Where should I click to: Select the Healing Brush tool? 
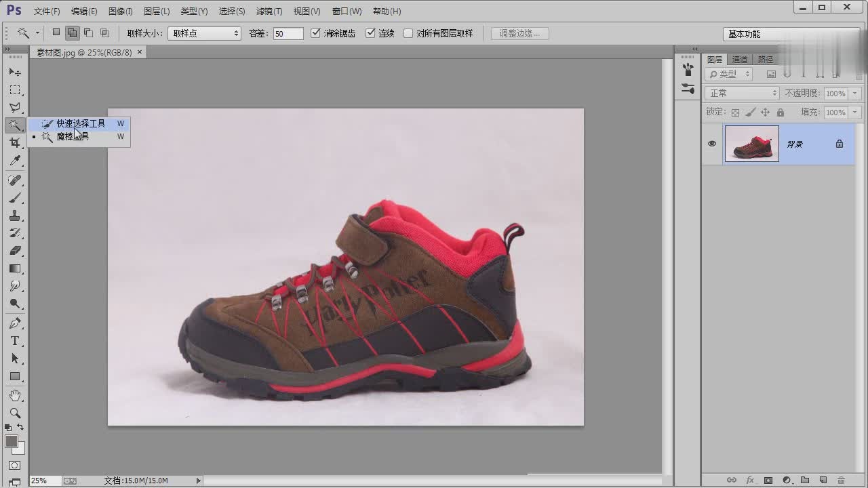15,180
